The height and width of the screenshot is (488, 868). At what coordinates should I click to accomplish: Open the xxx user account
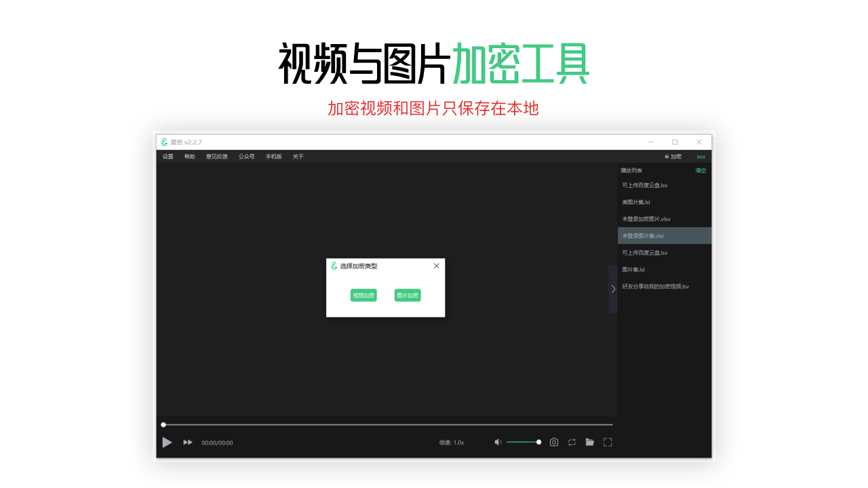click(x=701, y=157)
